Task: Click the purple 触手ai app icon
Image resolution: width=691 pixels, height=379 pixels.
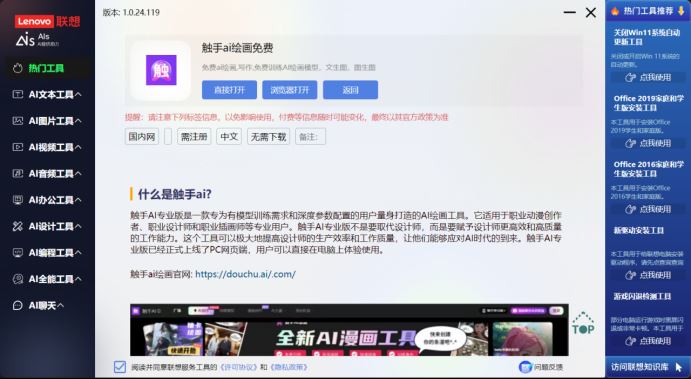Action: point(161,70)
